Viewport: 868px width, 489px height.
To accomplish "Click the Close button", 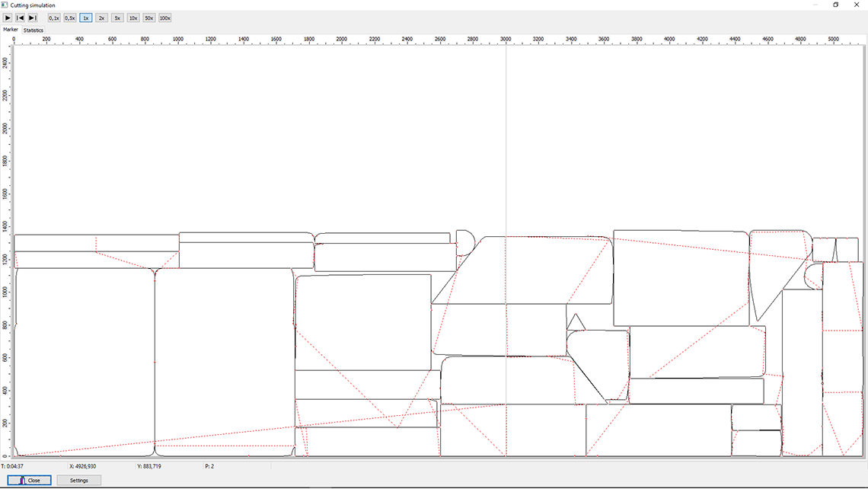I will tap(30, 480).
